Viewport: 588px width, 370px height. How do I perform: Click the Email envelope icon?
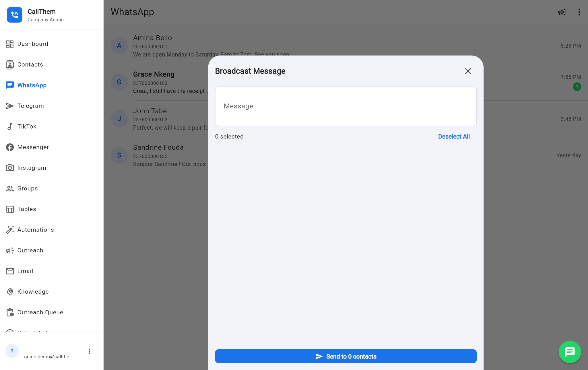click(10, 271)
